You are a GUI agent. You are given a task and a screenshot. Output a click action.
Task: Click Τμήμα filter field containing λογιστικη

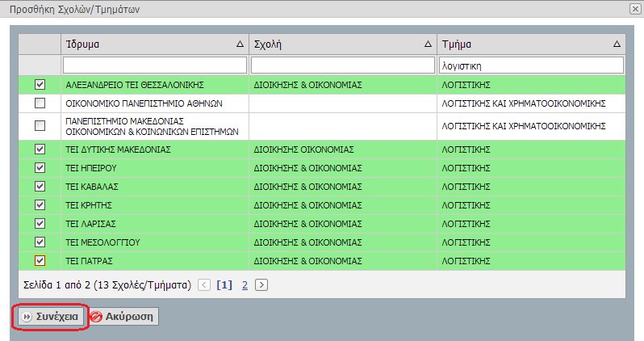click(531, 65)
